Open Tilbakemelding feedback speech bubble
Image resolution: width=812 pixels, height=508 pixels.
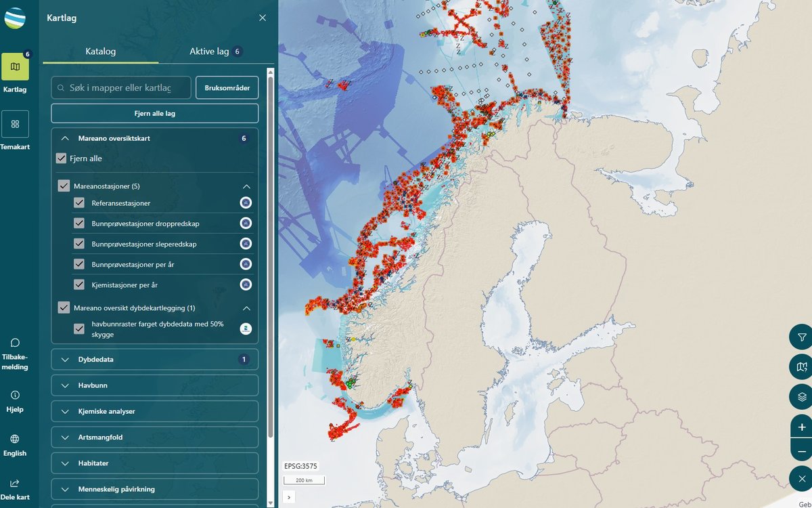click(x=15, y=343)
